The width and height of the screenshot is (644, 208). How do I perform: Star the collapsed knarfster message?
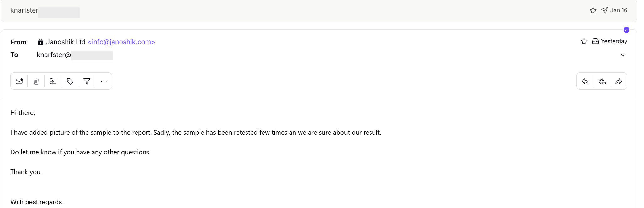(593, 10)
